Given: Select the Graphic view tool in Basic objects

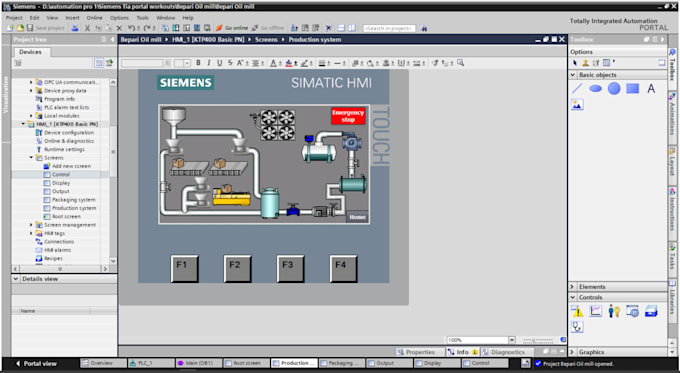Looking at the screenshot, I should coord(577,105).
